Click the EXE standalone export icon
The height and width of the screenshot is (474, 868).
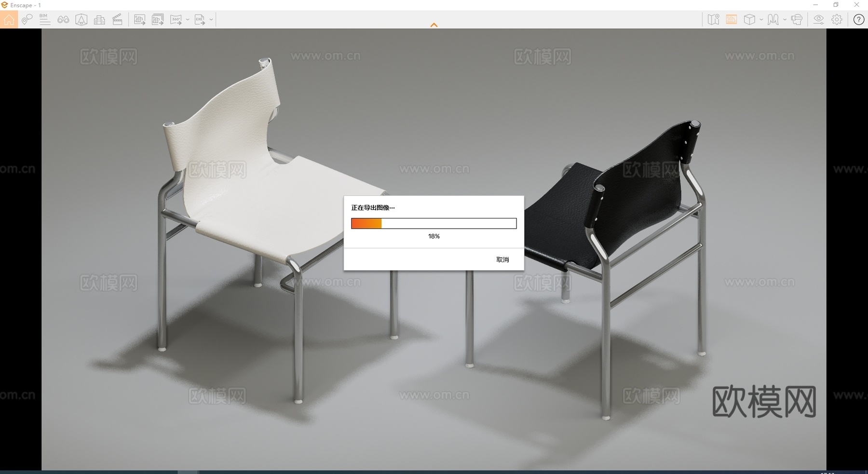pos(200,20)
